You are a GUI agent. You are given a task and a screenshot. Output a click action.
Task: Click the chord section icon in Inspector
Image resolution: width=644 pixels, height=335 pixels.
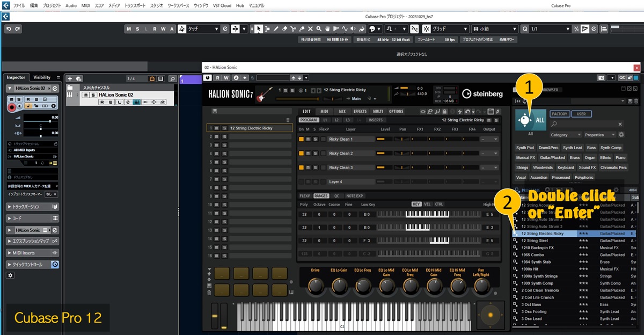(55, 219)
